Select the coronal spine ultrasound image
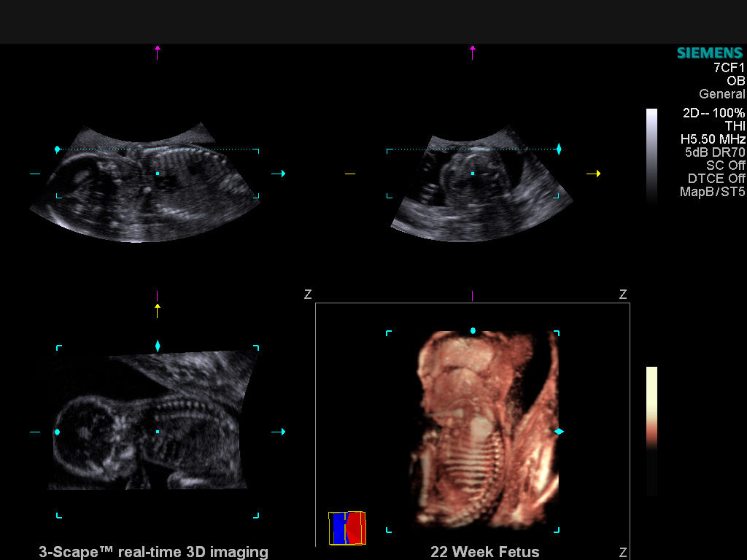 pyautogui.click(x=153, y=420)
